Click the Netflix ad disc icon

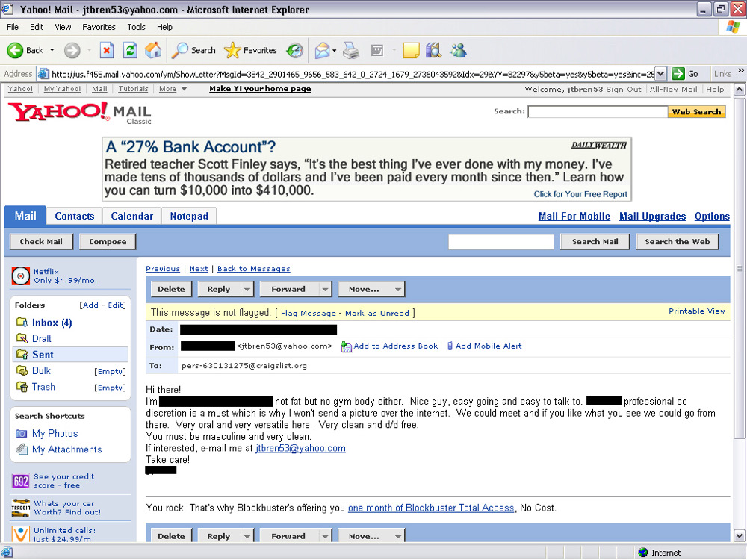(20, 276)
